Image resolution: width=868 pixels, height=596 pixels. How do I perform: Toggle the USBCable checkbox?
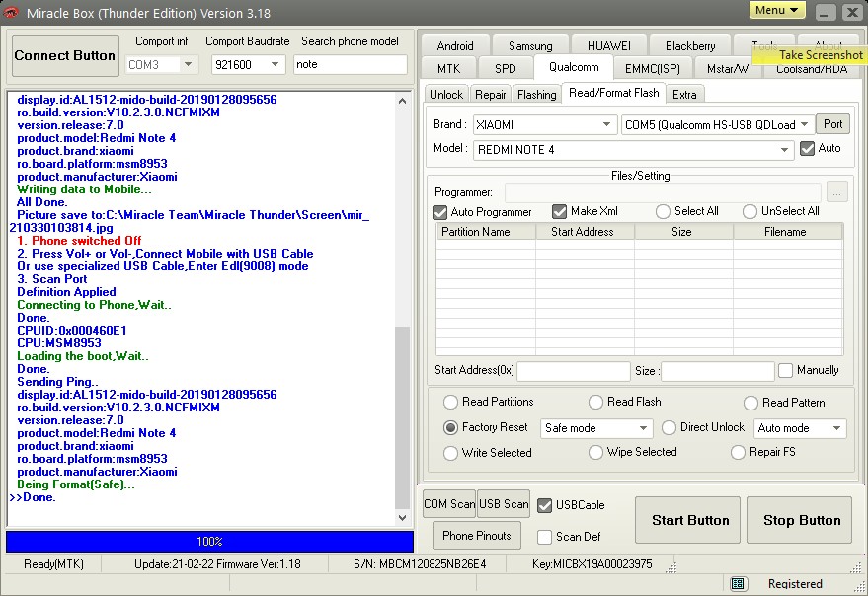[x=545, y=505]
